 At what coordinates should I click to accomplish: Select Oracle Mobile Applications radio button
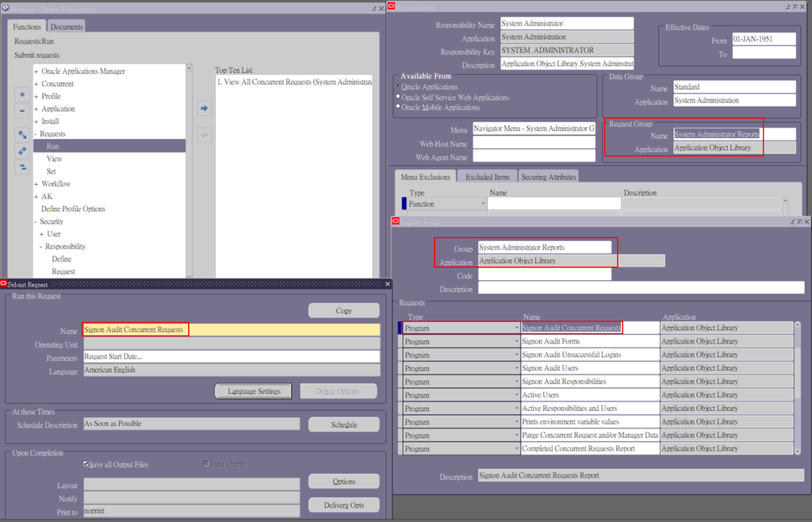[x=398, y=106]
